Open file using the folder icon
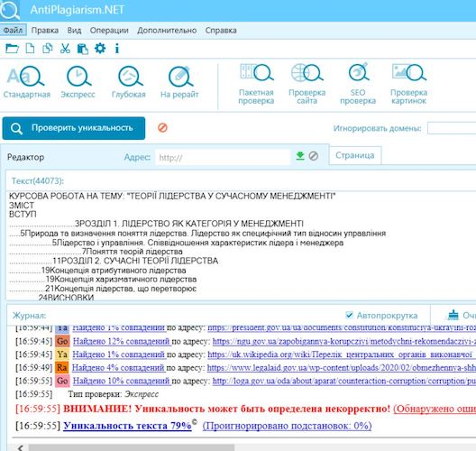The height and width of the screenshot is (451, 476). (12, 49)
